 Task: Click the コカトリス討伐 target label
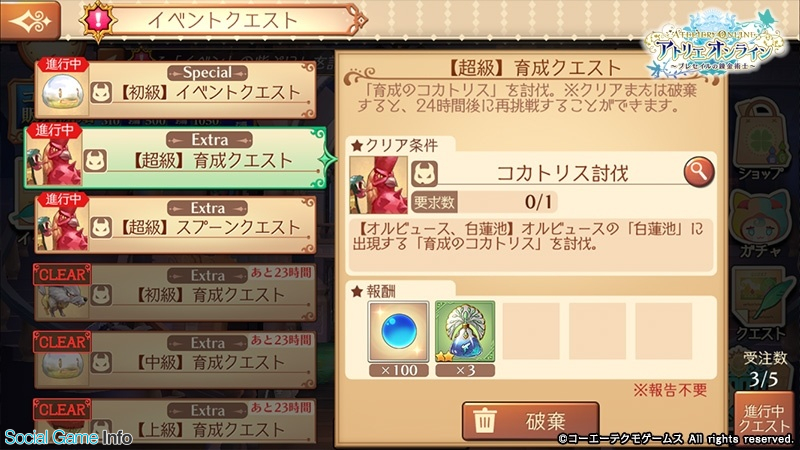point(562,173)
